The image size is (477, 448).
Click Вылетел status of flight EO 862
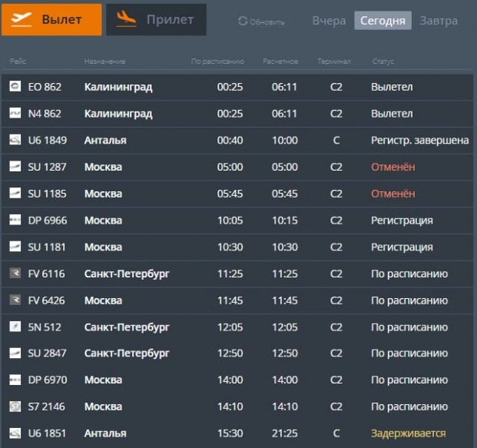coord(393,87)
